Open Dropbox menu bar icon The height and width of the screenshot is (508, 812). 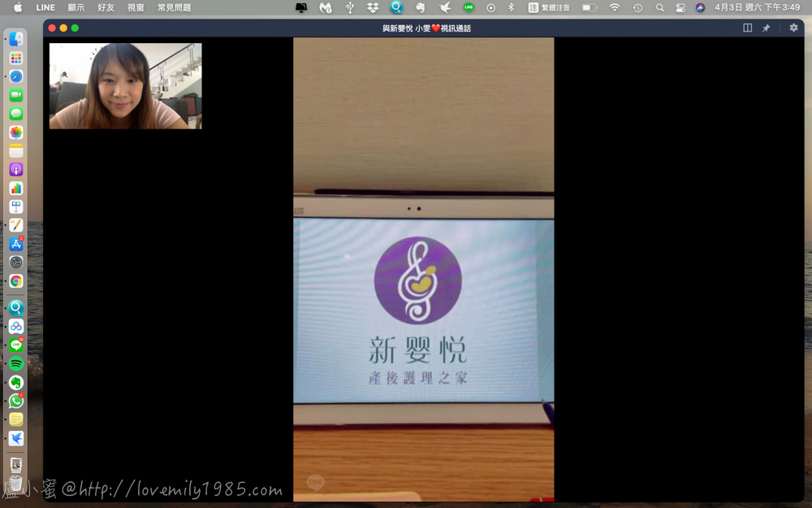373,7
